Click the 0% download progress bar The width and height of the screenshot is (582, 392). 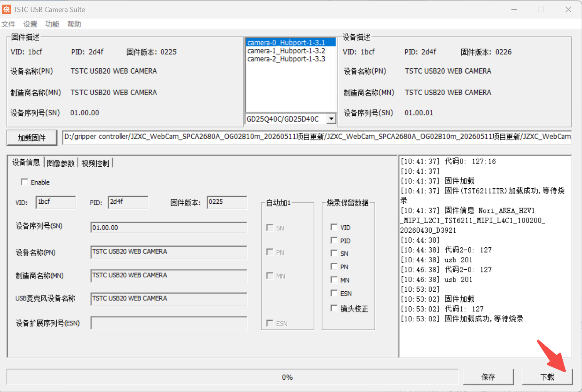[233, 377]
